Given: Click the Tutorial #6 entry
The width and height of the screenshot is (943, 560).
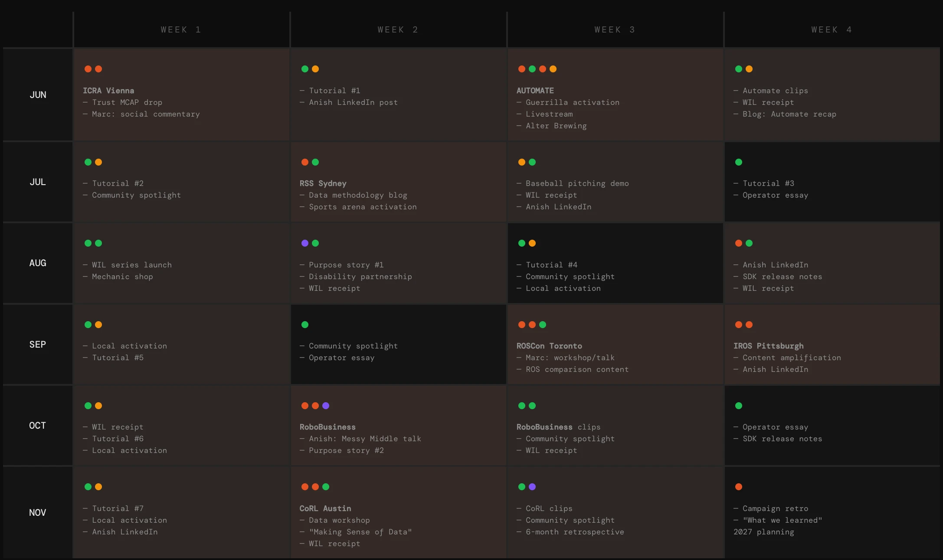Looking at the screenshot, I should pos(113,439).
